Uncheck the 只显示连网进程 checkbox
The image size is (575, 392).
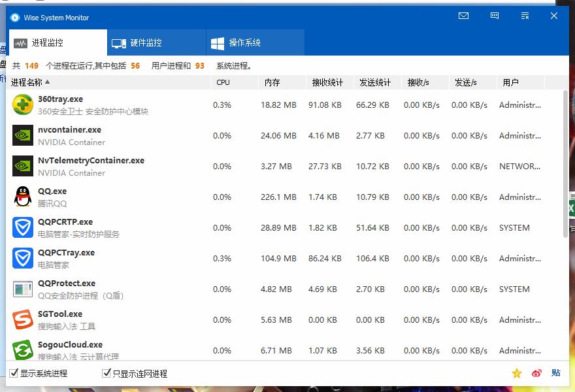click(107, 373)
